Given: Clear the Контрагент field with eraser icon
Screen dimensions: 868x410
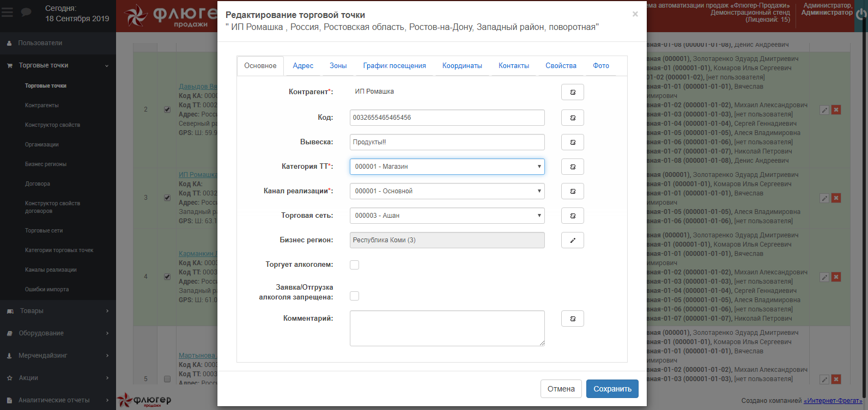Looking at the screenshot, I should (572, 92).
